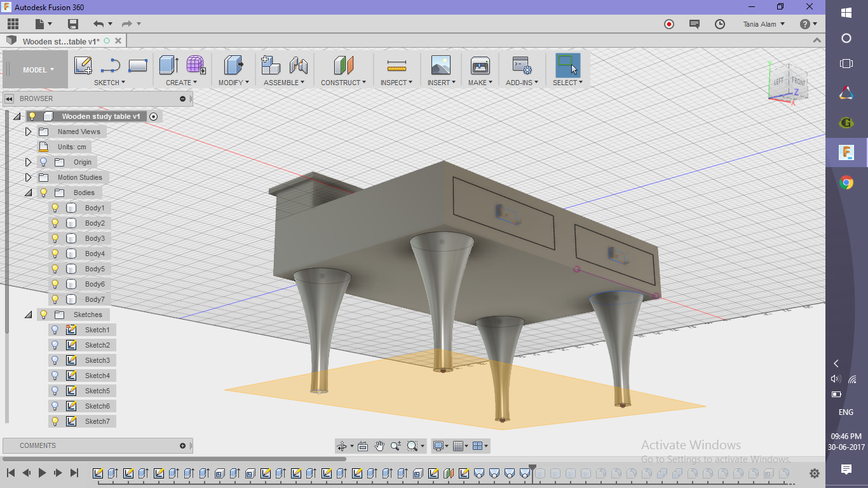The image size is (868, 488).
Task: Collapse the Bodies folder
Action: click(x=28, y=193)
